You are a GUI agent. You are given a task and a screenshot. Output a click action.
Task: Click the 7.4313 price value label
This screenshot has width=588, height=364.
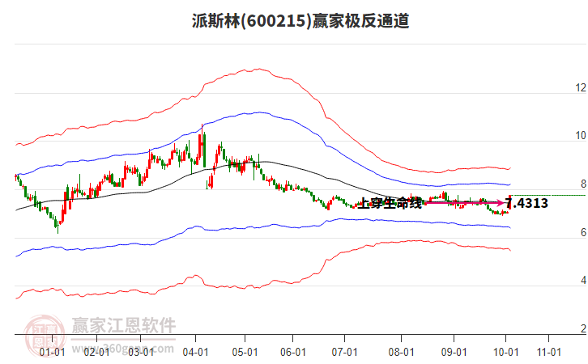(526, 203)
